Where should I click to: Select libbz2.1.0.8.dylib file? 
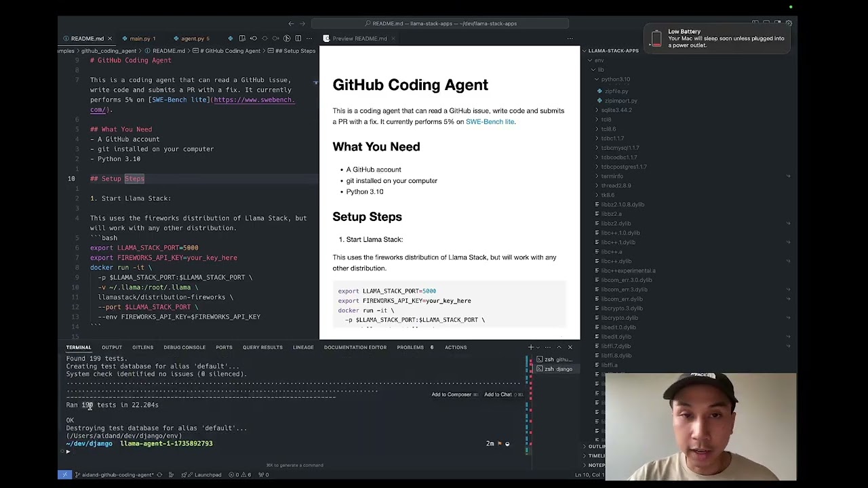[623, 205]
